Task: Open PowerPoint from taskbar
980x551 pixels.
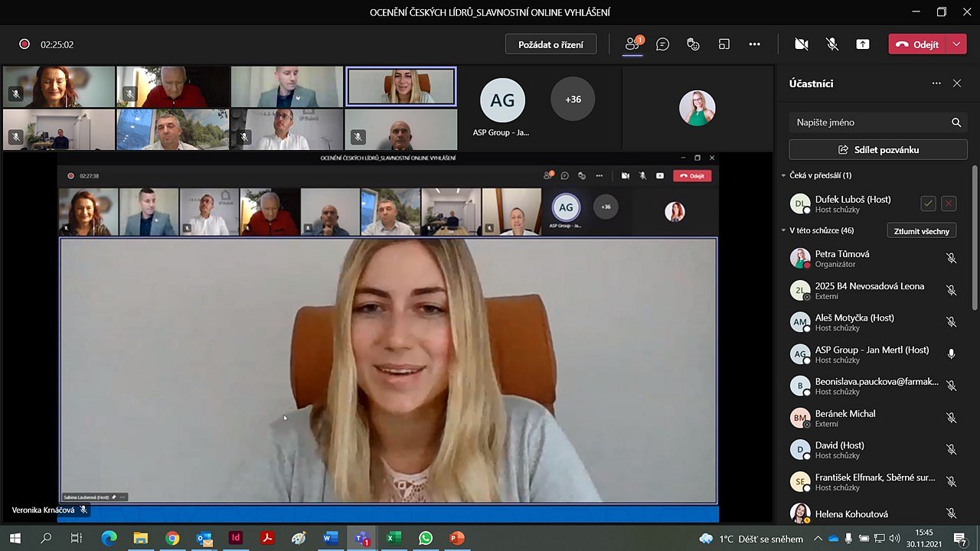Action: (x=457, y=538)
